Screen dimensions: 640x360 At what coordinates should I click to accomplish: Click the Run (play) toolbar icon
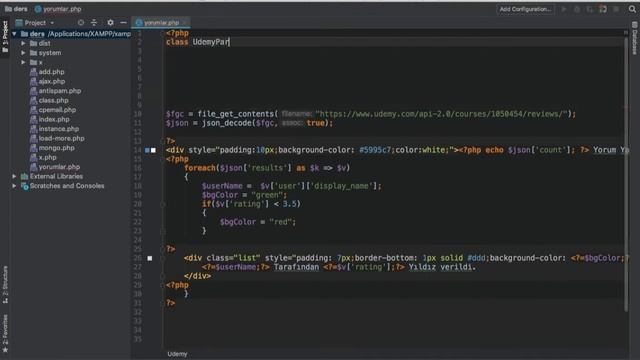click(564, 9)
